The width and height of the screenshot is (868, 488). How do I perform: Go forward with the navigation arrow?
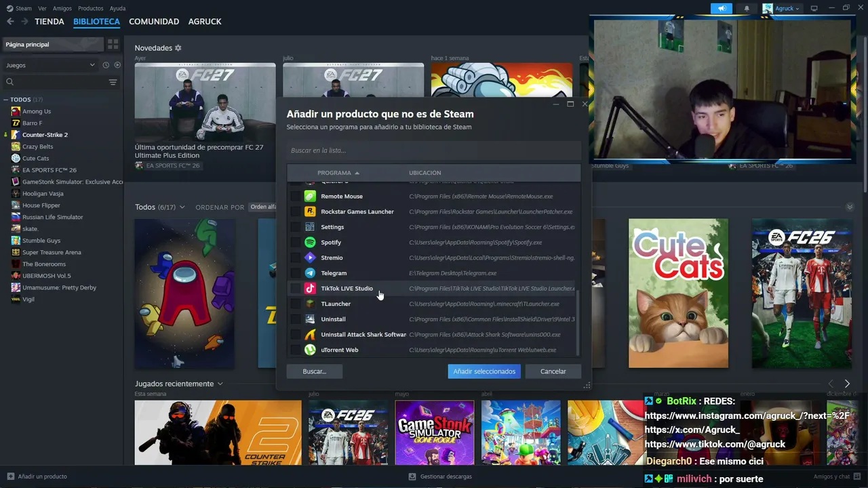[x=24, y=22]
